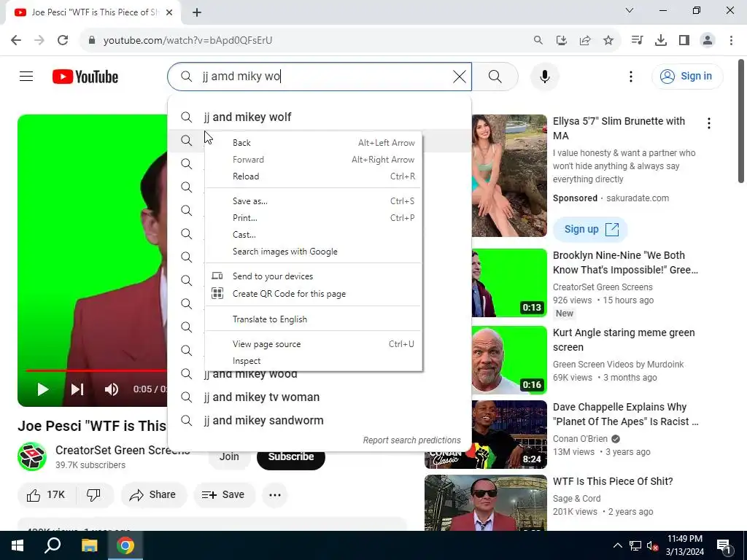Play the video
The image size is (747, 560).
pyautogui.click(x=42, y=389)
